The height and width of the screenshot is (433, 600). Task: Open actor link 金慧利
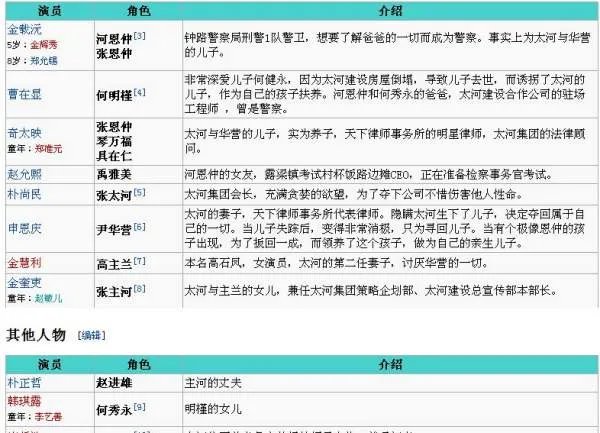coord(24,263)
